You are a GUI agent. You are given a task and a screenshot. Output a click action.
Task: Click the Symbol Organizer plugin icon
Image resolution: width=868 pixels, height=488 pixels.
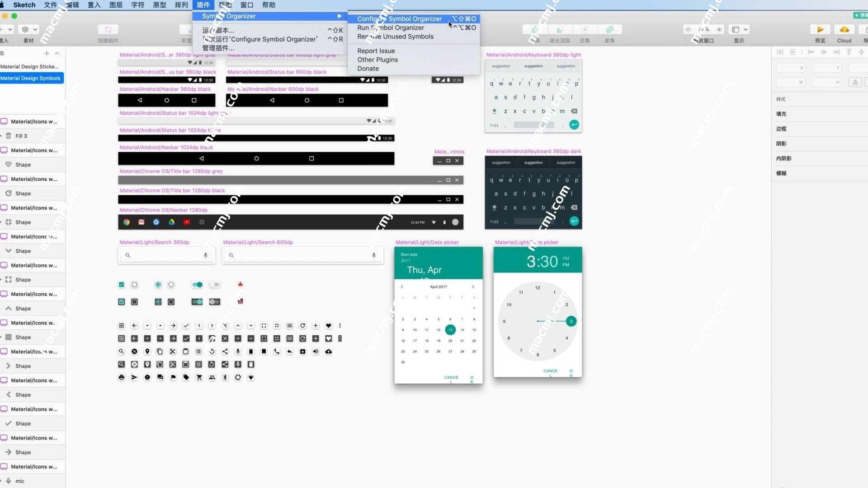pos(228,16)
